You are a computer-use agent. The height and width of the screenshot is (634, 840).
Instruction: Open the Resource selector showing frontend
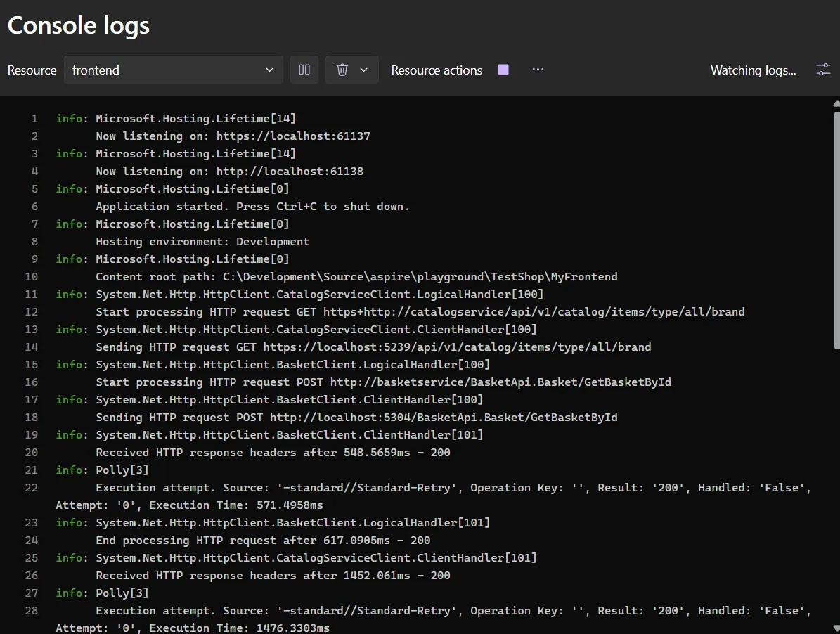[173, 70]
